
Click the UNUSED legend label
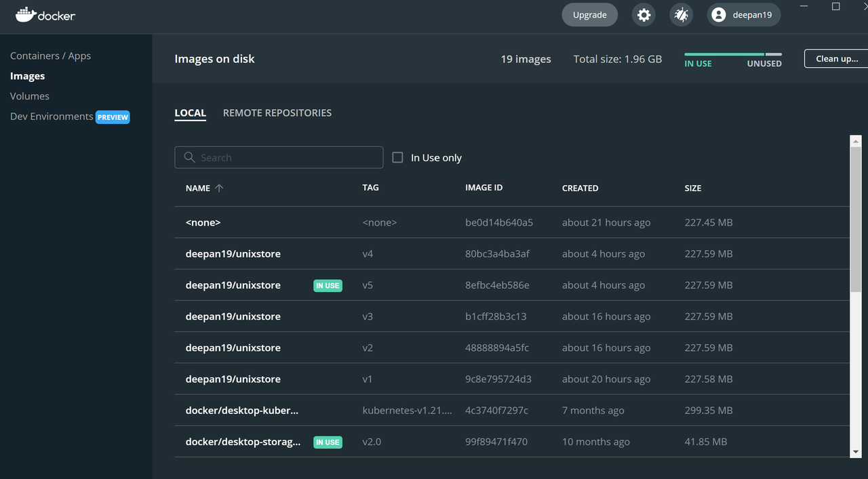coord(764,64)
